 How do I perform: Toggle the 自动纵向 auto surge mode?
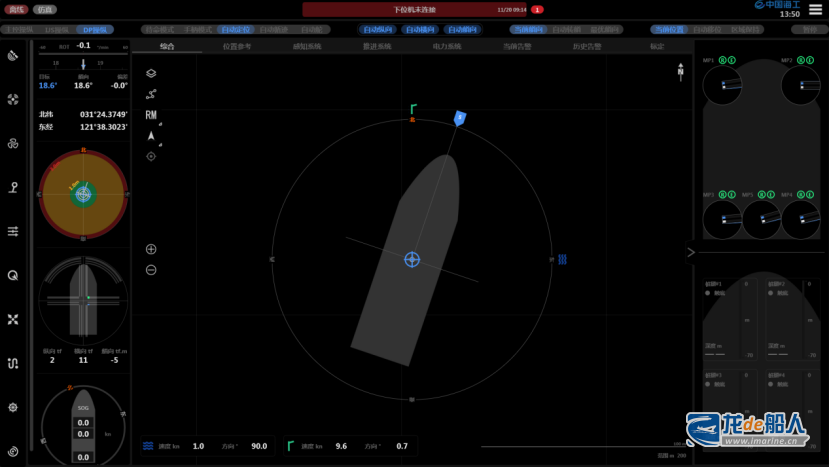coord(377,30)
